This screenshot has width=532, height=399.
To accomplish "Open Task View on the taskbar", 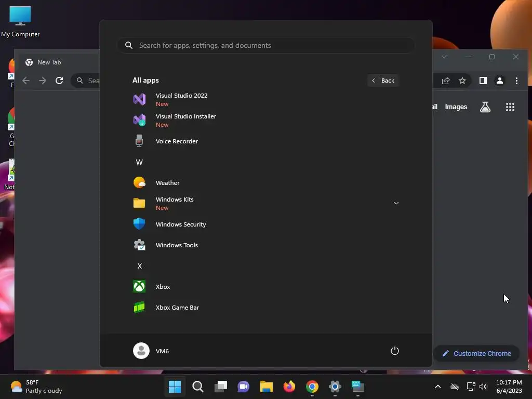I will pos(220,387).
